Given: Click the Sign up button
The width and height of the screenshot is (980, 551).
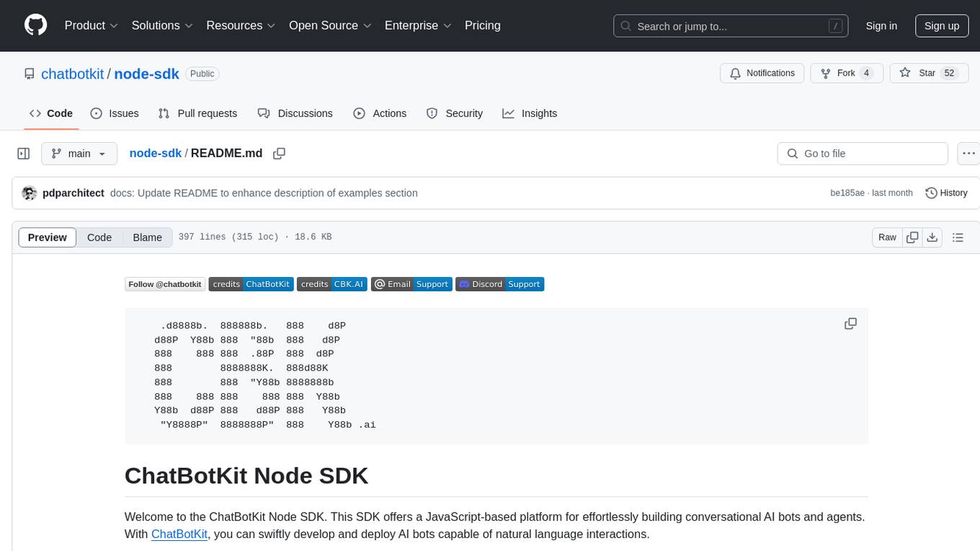Looking at the screenshot, I should pyautogui.click(x=942, y=26).
